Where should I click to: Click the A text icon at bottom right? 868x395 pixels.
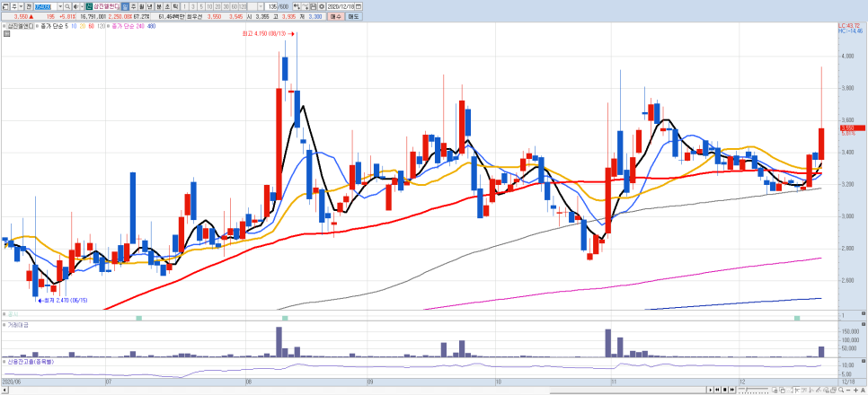(863, 390)
